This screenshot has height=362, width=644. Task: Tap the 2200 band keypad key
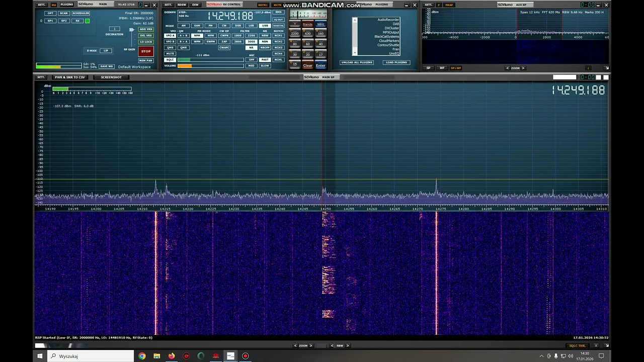click(295, 34)
